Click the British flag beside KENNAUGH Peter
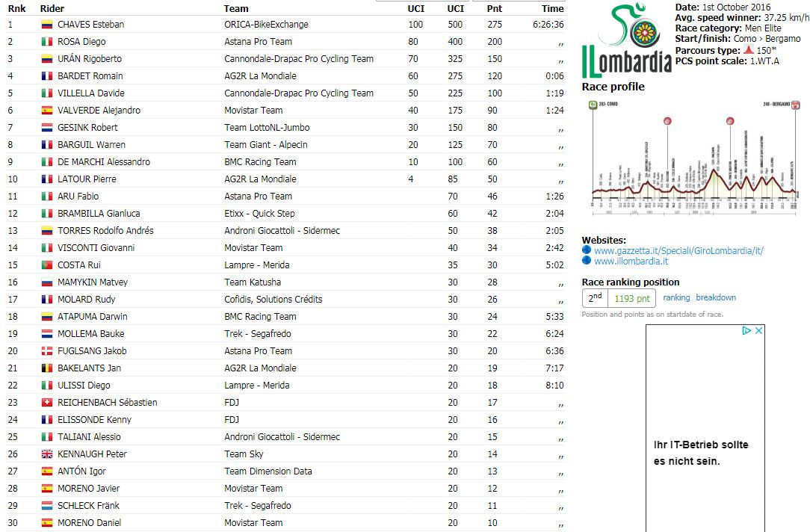Image resolution: width=810 pixels, height=532 pixels. [47, 454]
